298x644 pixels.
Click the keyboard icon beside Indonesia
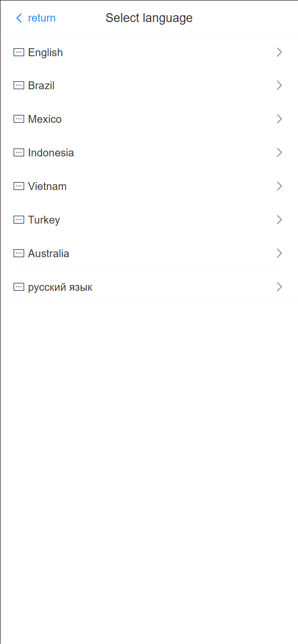pos(19,153)
